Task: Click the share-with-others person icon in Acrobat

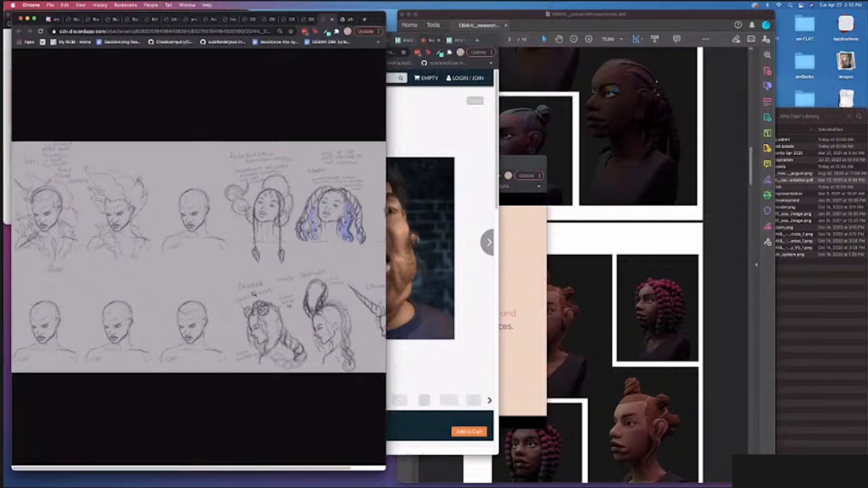Action: tap(765, 39)
